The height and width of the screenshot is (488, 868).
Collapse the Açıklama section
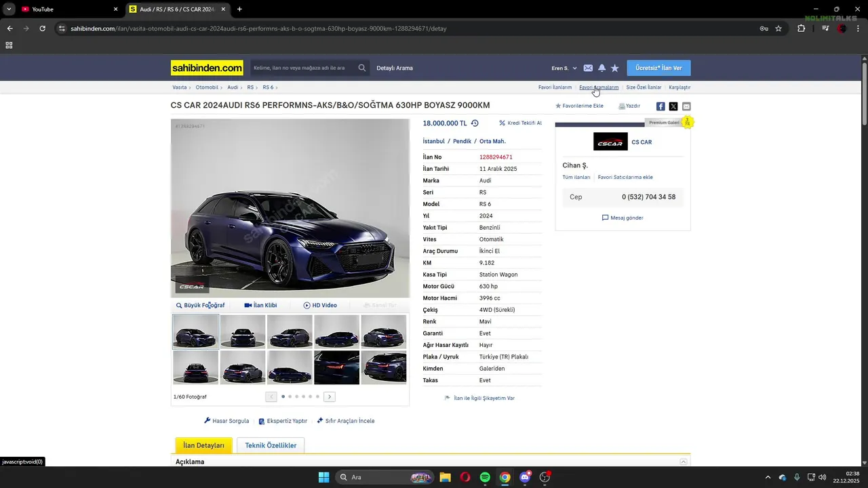click(684, 462)
